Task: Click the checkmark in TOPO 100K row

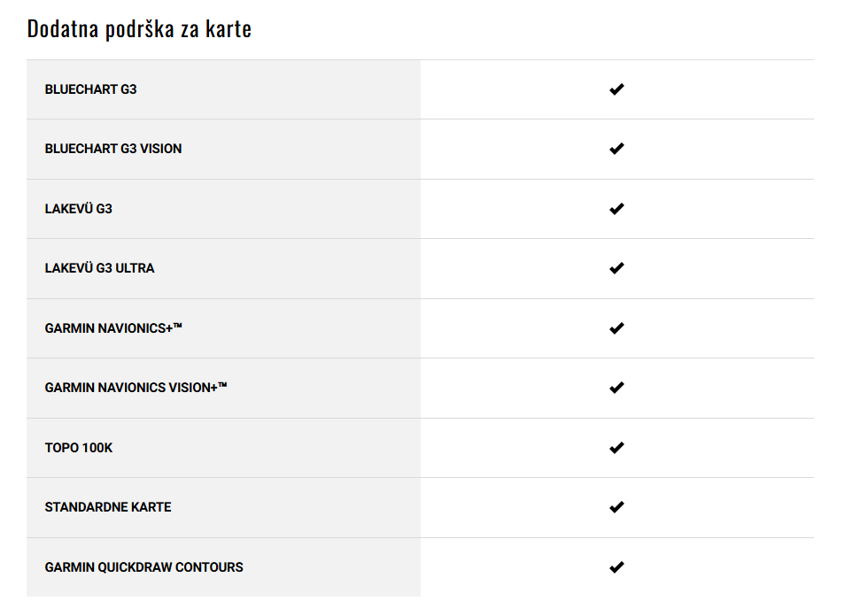Action: point(616,448)
